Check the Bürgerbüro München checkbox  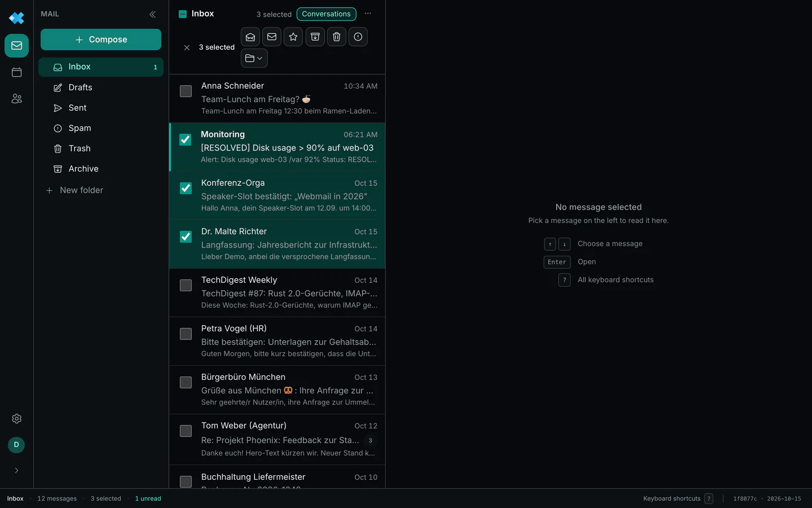tap(186, 382)
